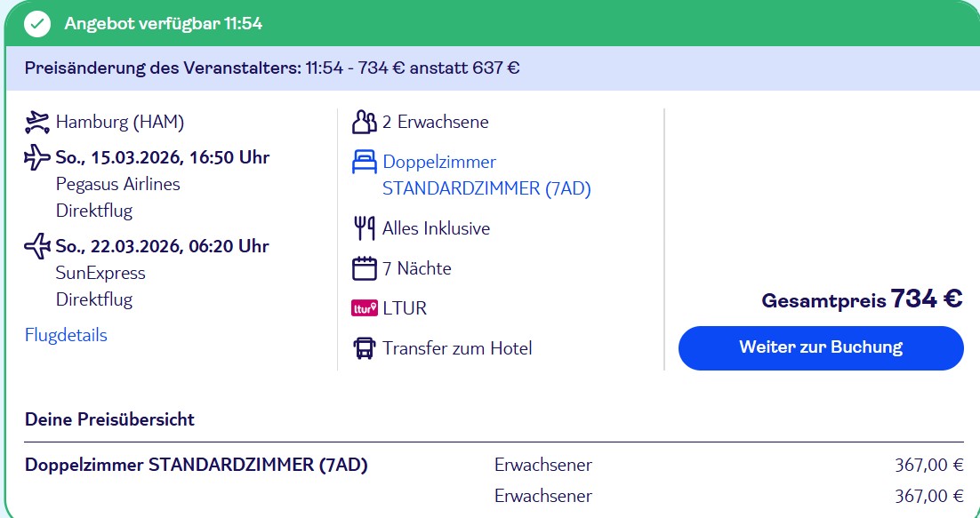Click the Deine Preisübersicht heading
The width and height of the screenshot is (980, 518).
pos(109,419)
